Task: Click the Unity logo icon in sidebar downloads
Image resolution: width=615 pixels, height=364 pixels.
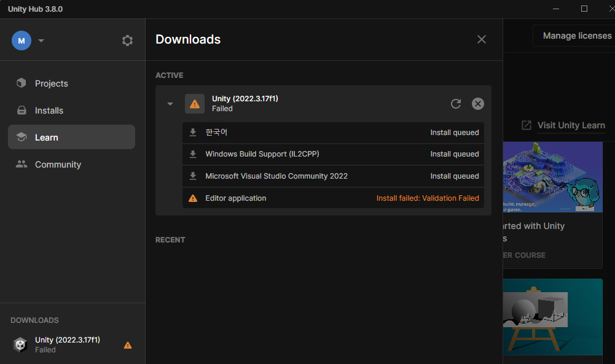Action: (20, 345)
